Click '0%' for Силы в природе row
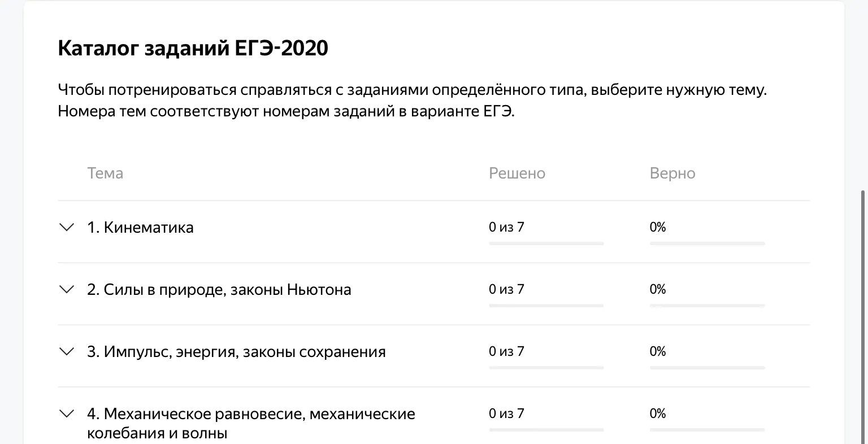Image resolution: width=868 pixels, height=444 pixels. click(658, 289)
